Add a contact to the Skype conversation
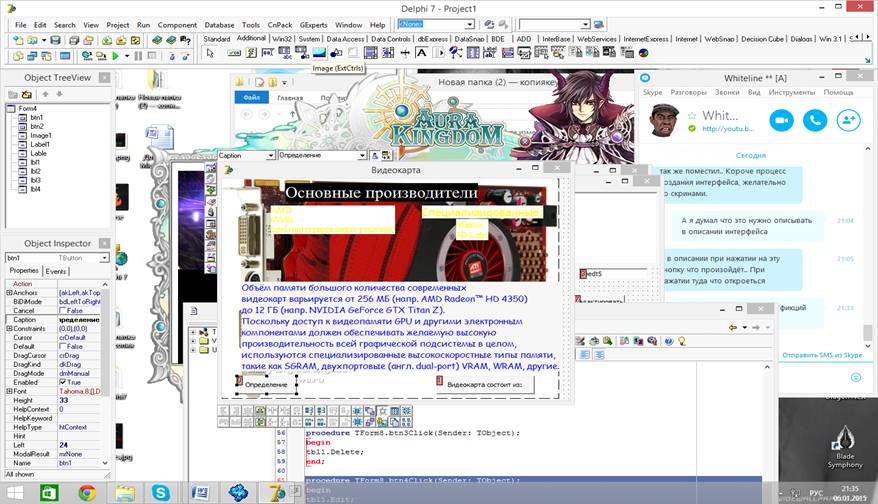This screenshot has height=504, width=878. (849, 119)
